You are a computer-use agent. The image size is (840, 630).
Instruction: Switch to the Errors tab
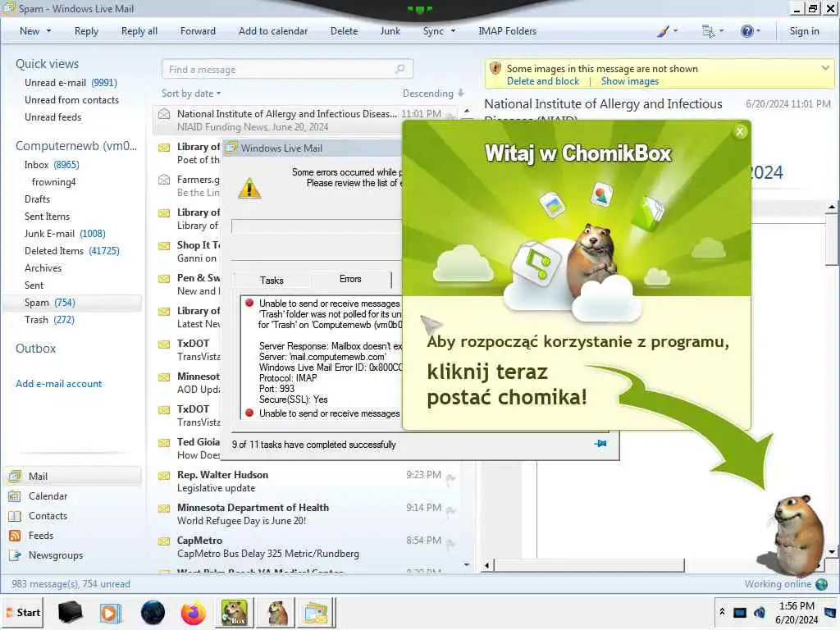click(x=350, y=279)
